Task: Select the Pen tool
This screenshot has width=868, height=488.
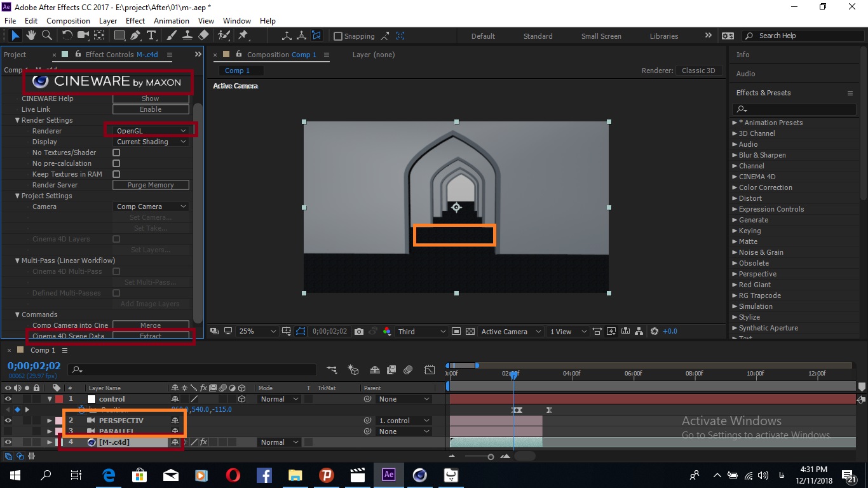Action: [x=135, y=36]
